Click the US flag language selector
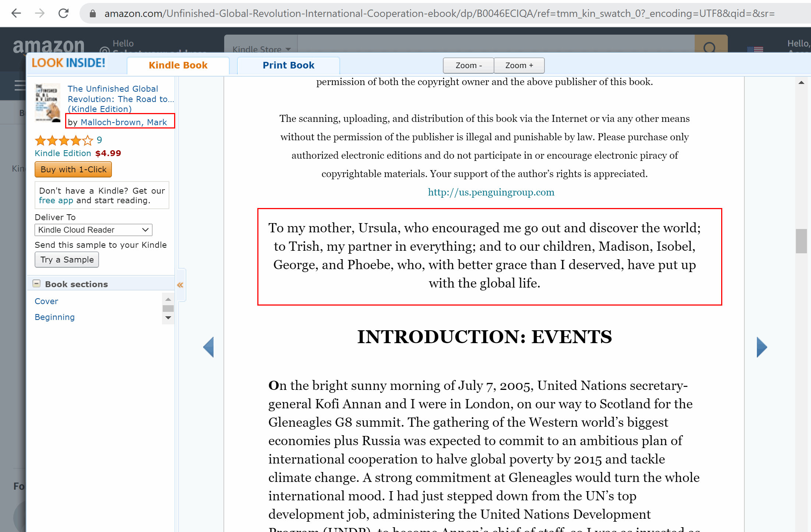The width and height of the screenshot is (811, 532). [x=755, y=49]
